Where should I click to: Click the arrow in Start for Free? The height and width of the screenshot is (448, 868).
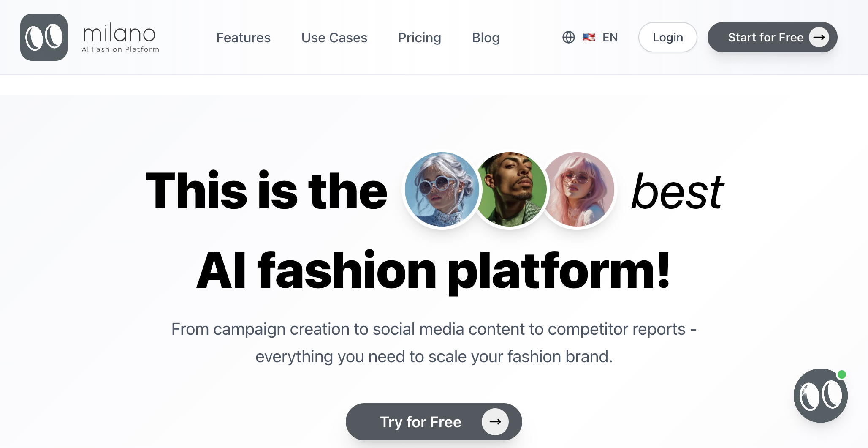(x=819, y=37)
